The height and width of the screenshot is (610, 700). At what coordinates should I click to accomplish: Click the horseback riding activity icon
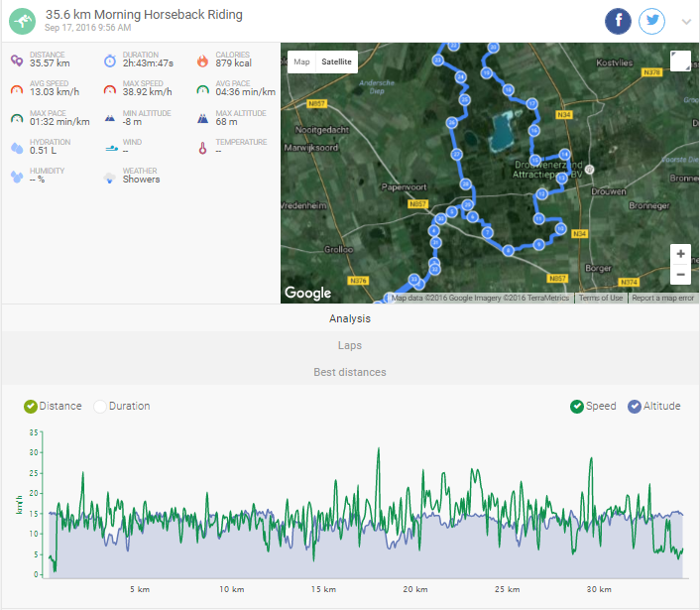23,21
